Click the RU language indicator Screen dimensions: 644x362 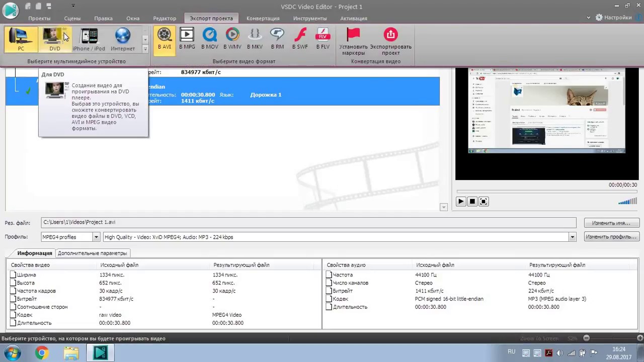[x=511, y=351]
